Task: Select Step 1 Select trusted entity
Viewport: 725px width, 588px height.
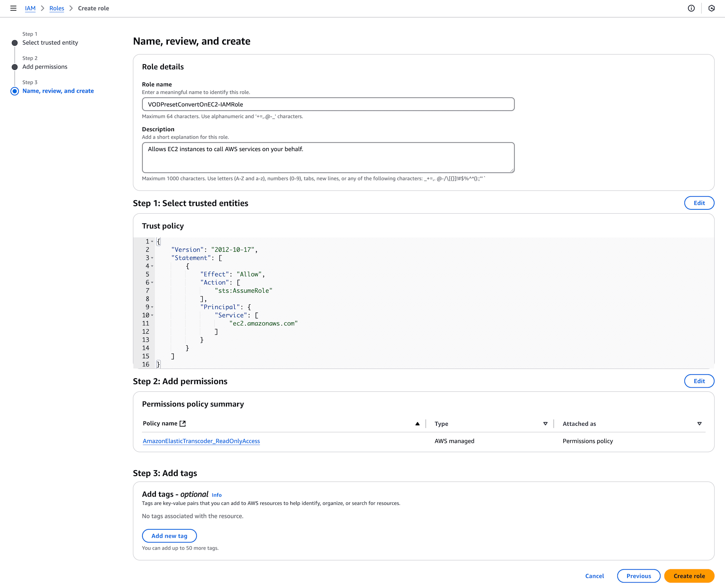Action: [50, 43]
